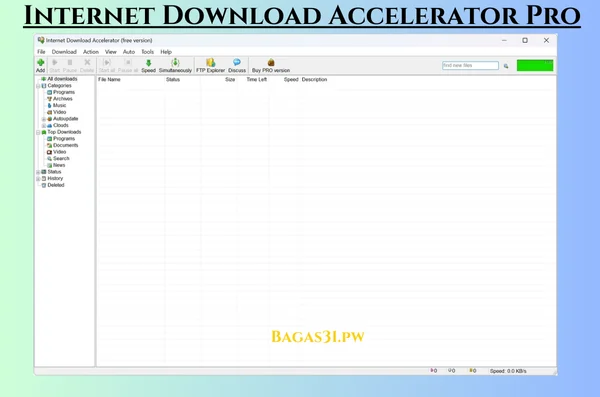600x397 pixels.
Task: Sort by Description column header
Action: click(314, 80)
